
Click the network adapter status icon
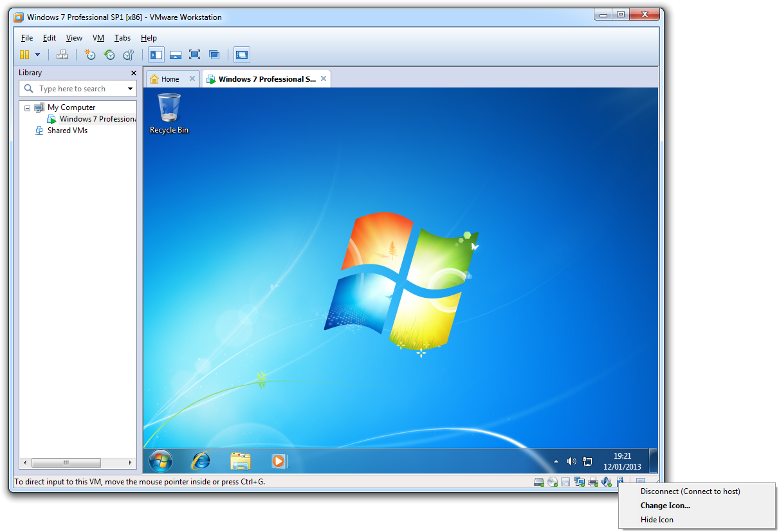[579, 482]
